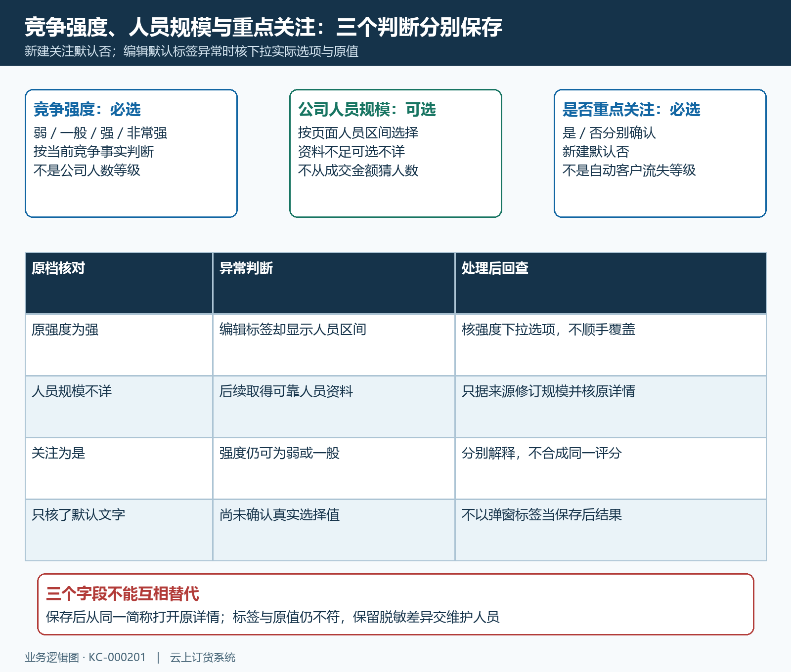Select the note starting with 保存后从同一简称打开原详情
Screen dimensions: 791x672
tap(273, 617)
